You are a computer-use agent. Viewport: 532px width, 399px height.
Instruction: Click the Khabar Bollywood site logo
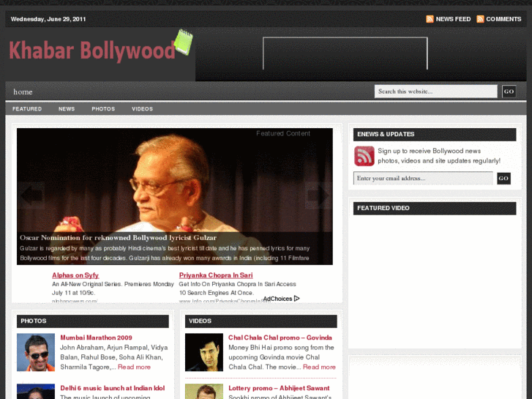click(92, 51)
